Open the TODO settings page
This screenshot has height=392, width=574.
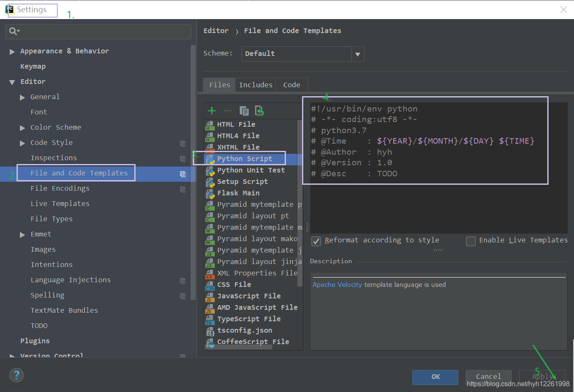pos(39,325)
